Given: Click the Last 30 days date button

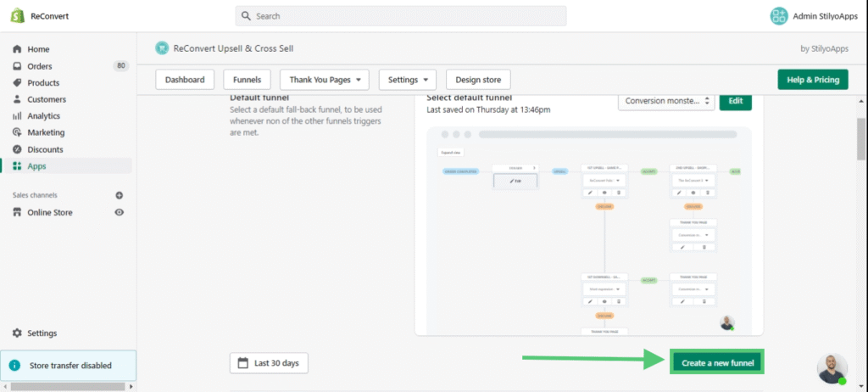Looking at the screenshot, I should (x=269, y=363).
